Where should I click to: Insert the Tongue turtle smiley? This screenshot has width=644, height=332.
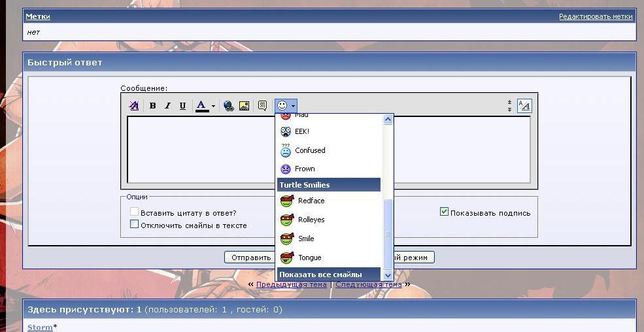click(x=329, y=257)
